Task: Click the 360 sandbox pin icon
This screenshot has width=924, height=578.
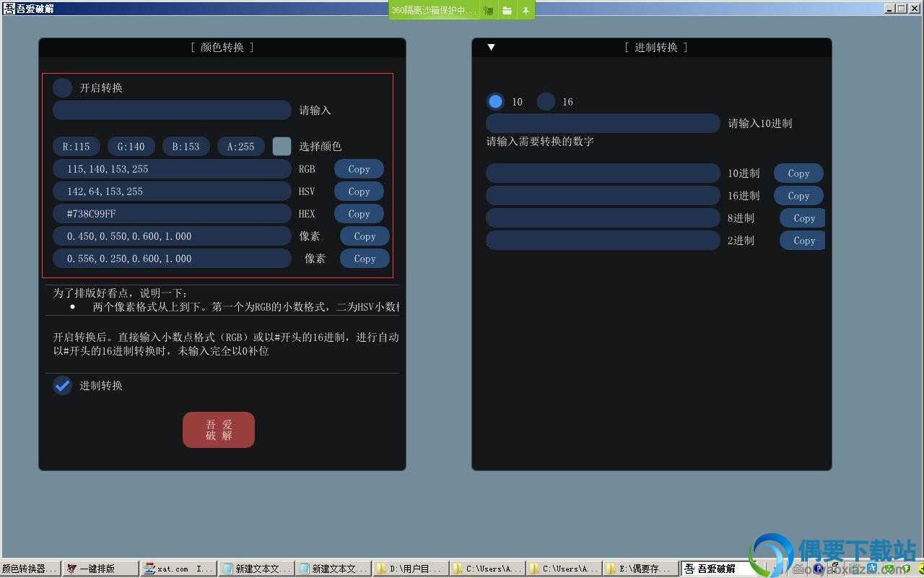Action: (x=526, y=10)
